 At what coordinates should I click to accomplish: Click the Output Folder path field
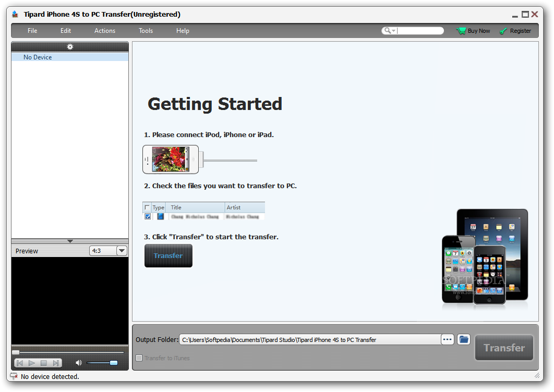tap(310, 340)
